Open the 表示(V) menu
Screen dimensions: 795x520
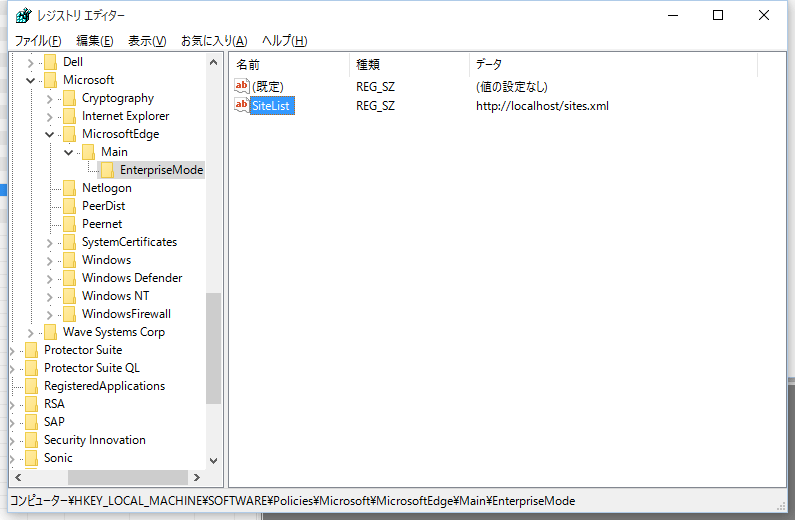tap(147, 41)
